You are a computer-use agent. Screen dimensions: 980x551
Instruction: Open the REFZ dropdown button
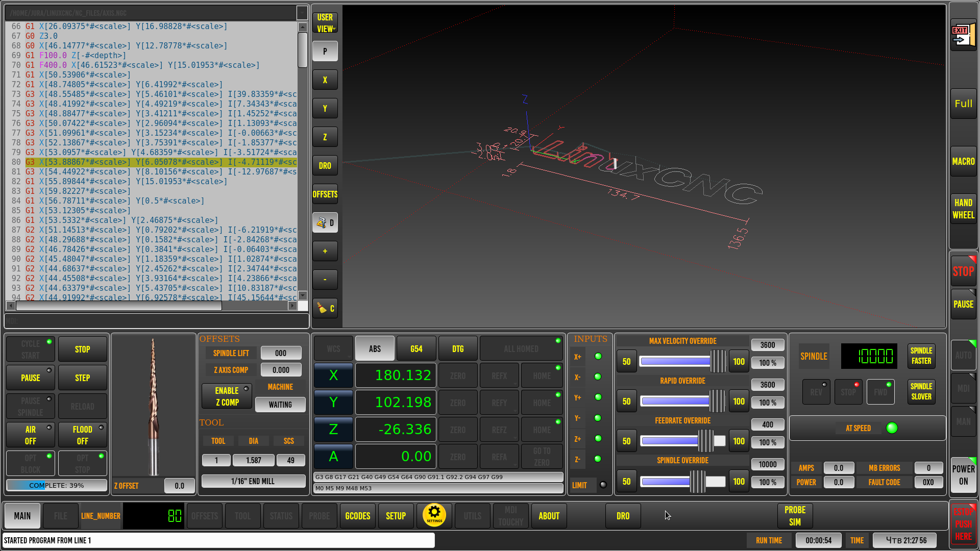click(x=499, y=430)
